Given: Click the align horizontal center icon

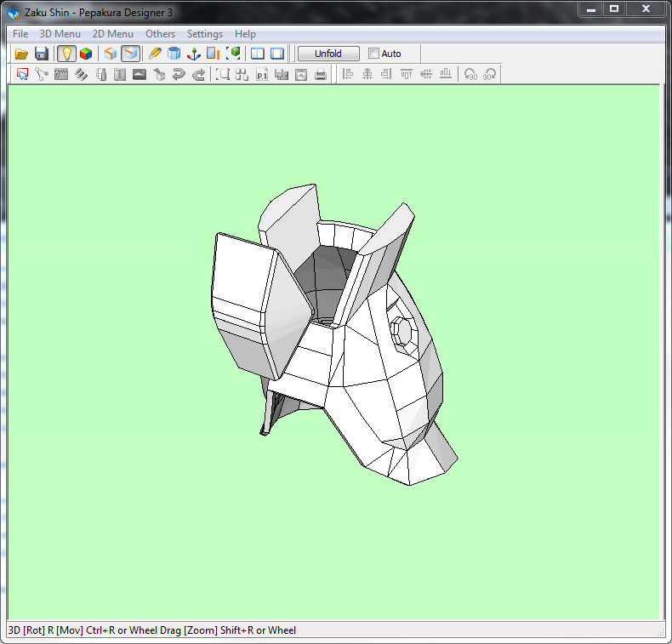Looking at the screenshot, I should (x=367, y=74).
